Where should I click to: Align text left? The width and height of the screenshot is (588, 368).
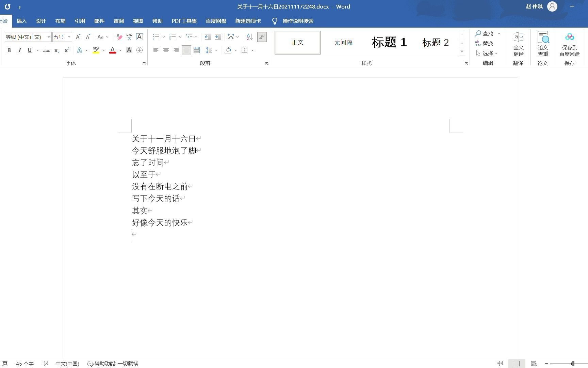(x=156, y=50)
